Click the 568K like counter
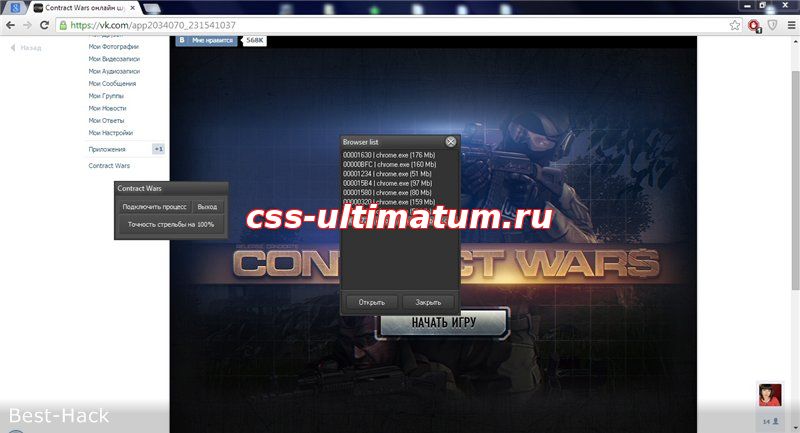 [255, 40]
